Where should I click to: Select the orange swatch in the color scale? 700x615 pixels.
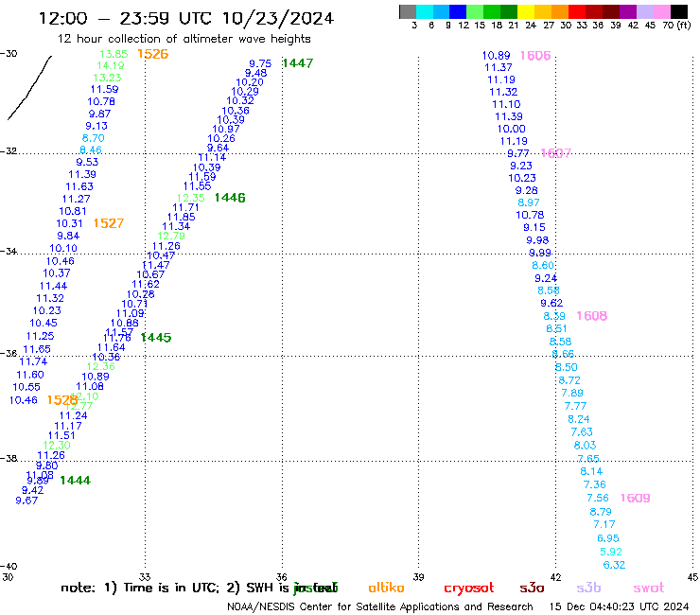(560, 11)
